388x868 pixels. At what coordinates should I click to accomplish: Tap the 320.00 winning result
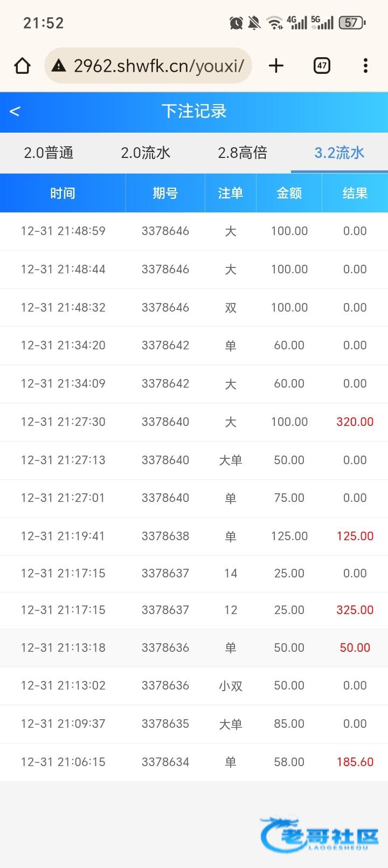point(355,422)
